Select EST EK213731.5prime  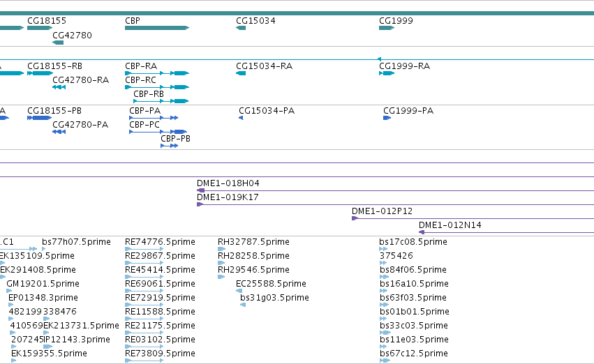(81, 326)
